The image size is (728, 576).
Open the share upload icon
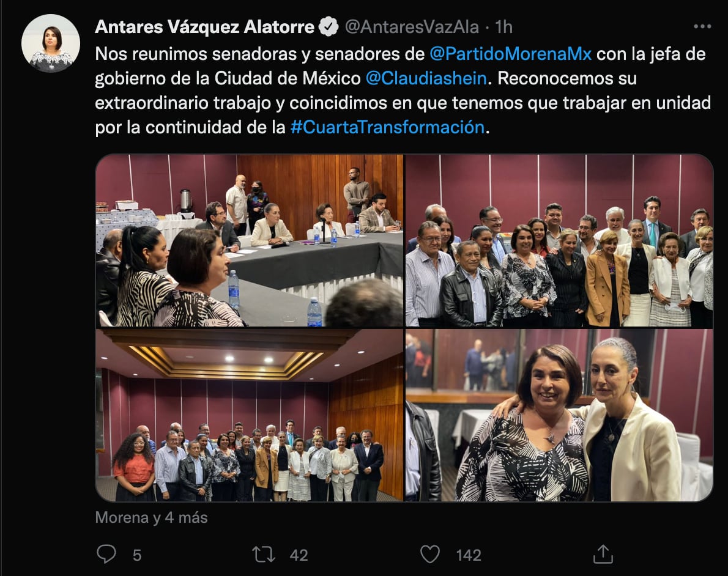click(x=603, y=554)
